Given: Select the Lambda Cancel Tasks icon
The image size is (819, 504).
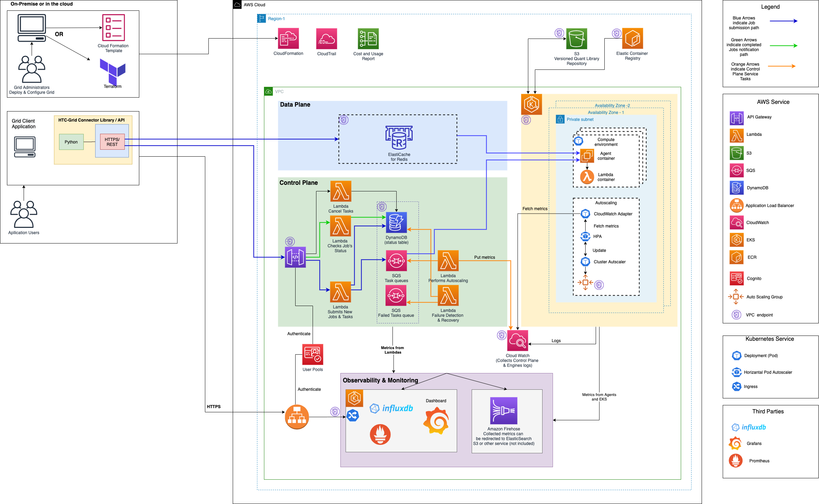Looking at the screenshot, I should tap(341, 191).
